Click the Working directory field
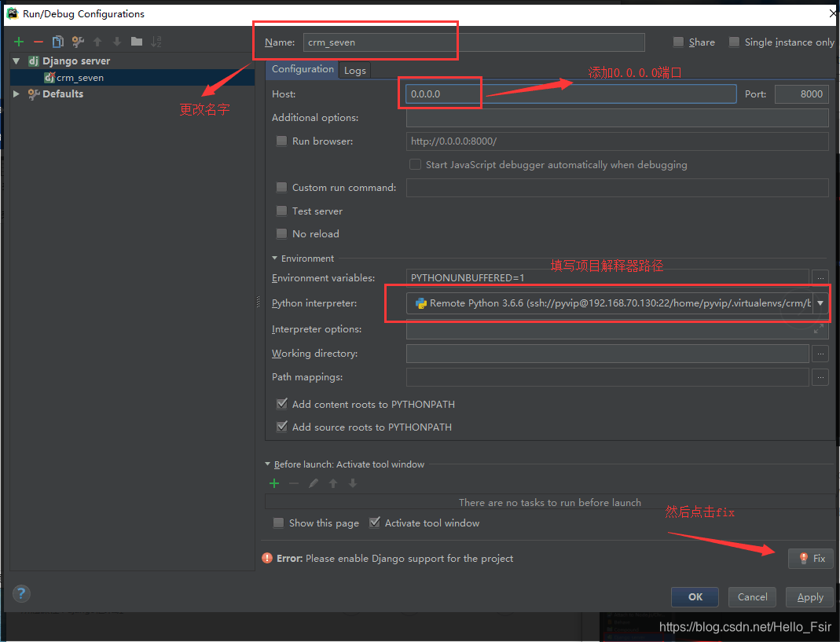Screen dimensions: 840x642 (x=607, y=354)
